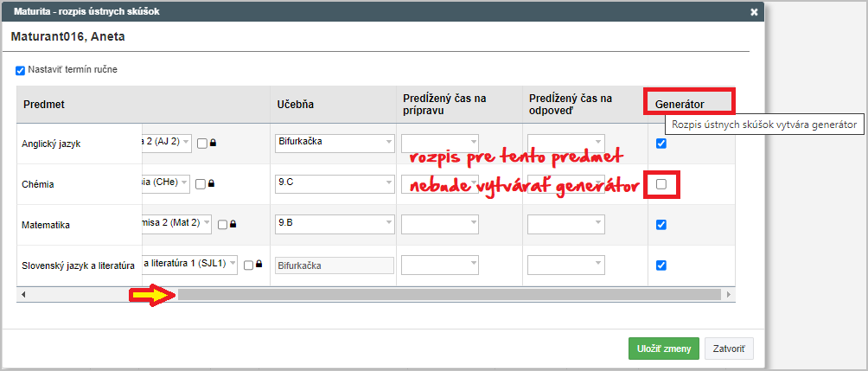The height and width of the screenshot is (371, 868).
Task: Open Učebňa dropdown showing 9.C
Action: [335, 184]
